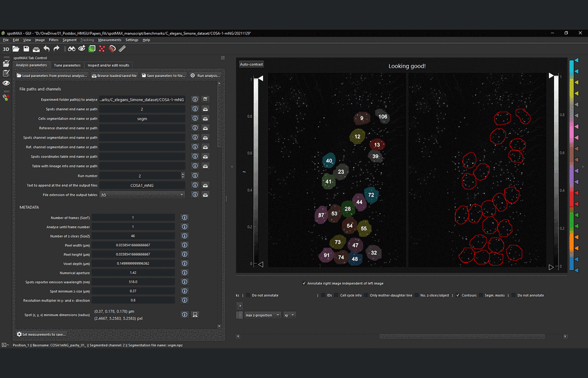Click the undo arrow in the toolbar
The width and height of the screenshot is (588, 378).
(x=47, y=49)
